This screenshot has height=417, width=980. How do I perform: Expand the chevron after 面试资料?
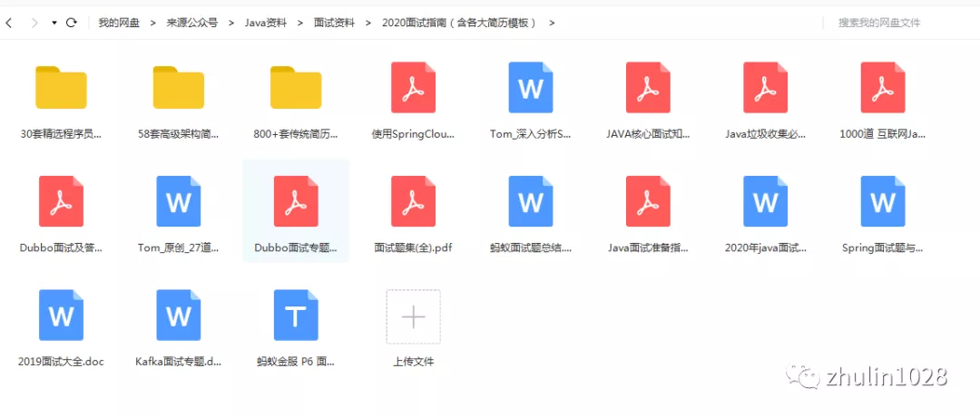click(368, 23)
